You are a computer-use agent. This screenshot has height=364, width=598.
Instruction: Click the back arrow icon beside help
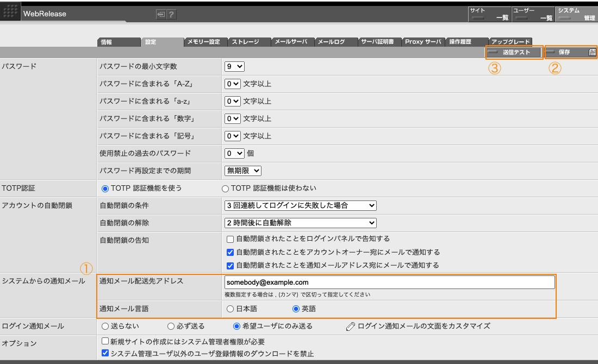click(162, 15)
